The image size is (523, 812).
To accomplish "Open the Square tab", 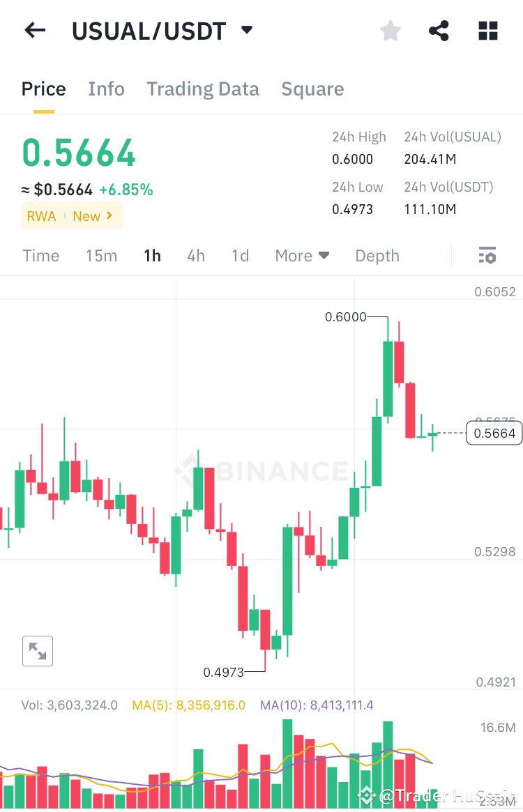I will click(x=312, y=89).
